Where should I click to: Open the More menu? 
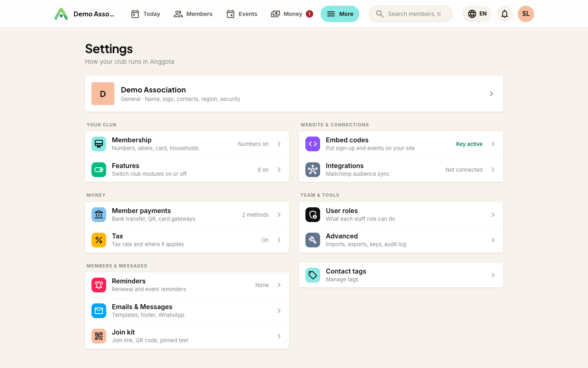tap(340, 14)
